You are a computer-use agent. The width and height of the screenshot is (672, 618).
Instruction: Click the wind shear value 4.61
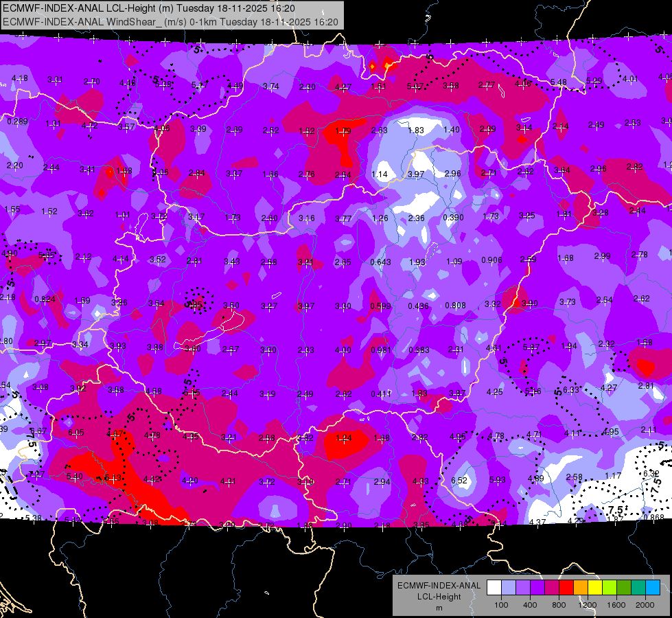tap(494, 348)
